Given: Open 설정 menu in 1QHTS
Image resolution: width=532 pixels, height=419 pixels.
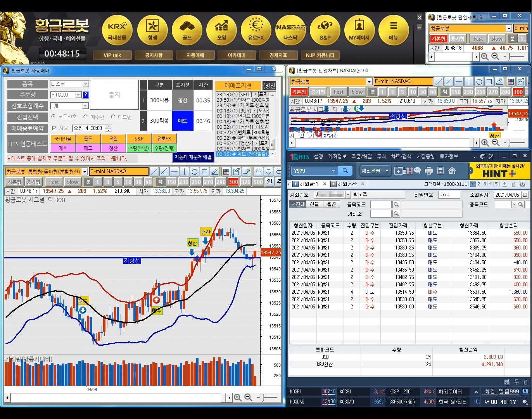Looking at the screenshot, I should click(x=319, y=156).
